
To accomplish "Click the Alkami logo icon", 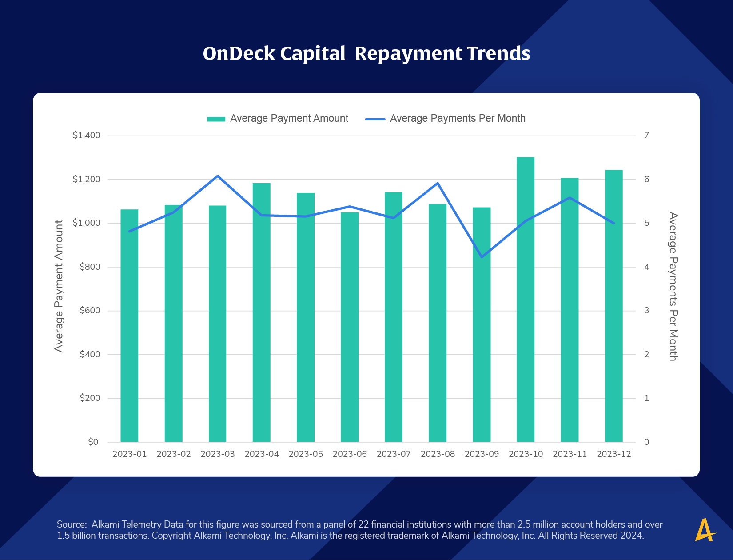I will [x=705, y=530].
